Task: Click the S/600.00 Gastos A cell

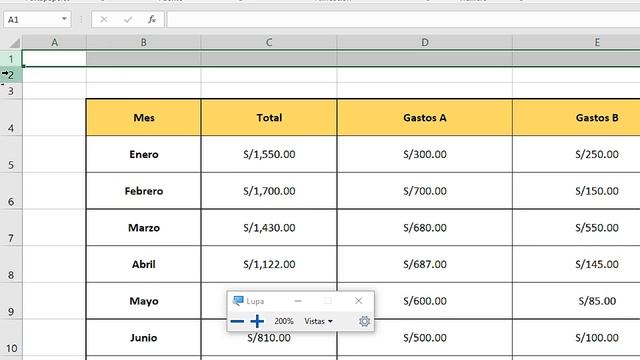Action: [x=425, y=301]
